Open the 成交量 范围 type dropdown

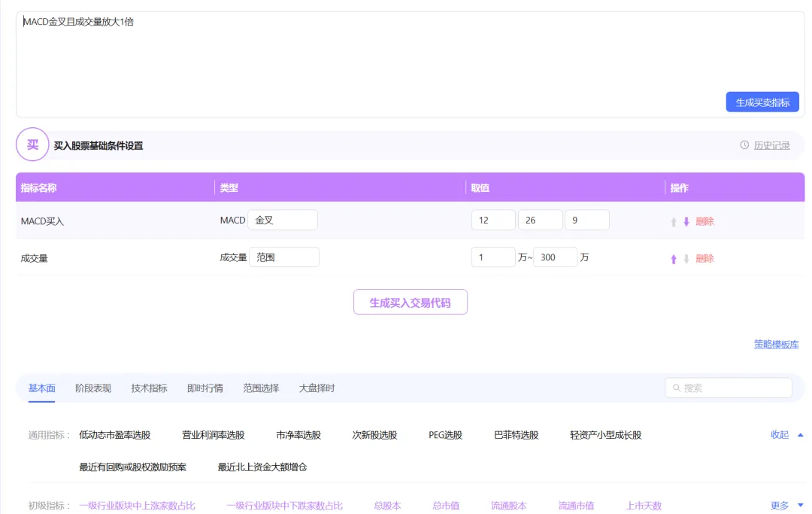[x=283, y=257]
